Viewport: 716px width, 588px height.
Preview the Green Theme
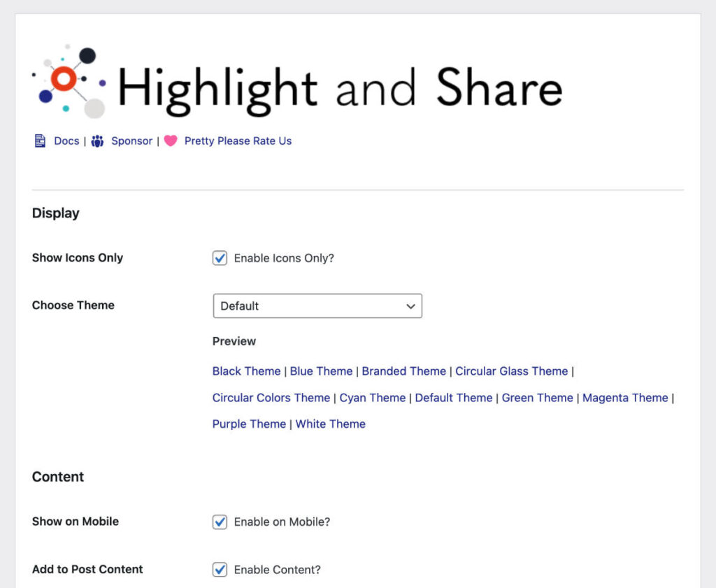(x=538, y=398)
